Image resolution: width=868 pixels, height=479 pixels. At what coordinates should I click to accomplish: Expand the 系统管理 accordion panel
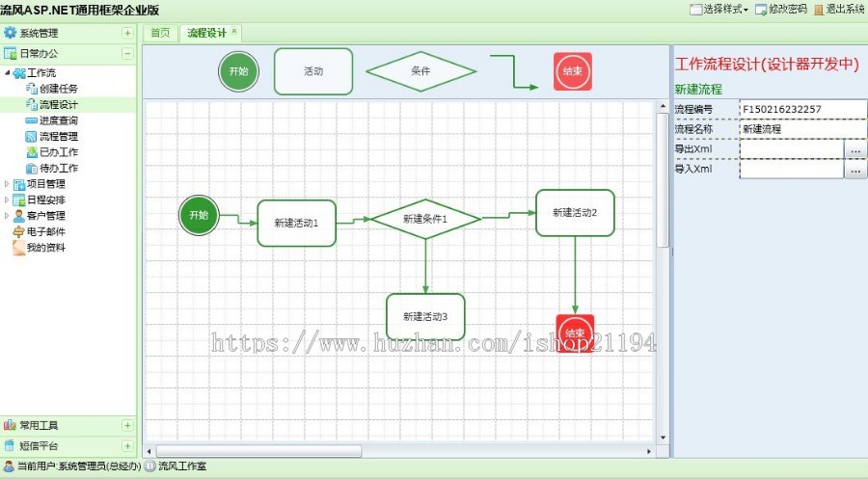click(127, 33)
